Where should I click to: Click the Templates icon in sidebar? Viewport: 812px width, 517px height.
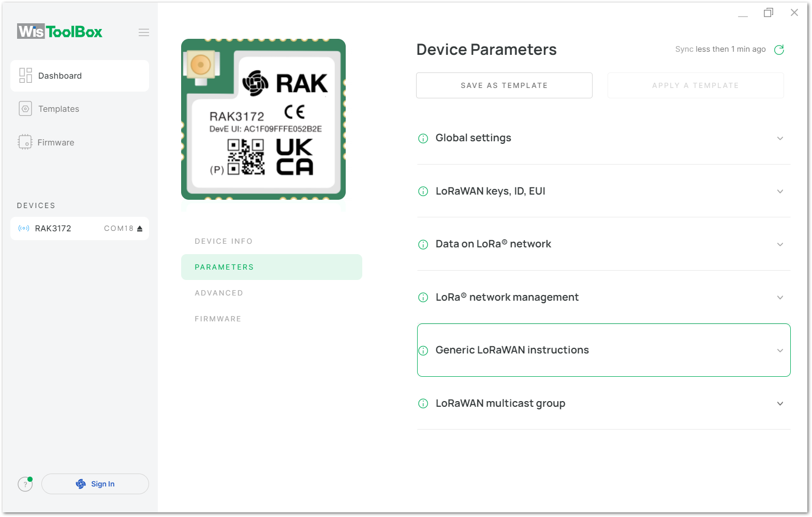click(25, 109)
